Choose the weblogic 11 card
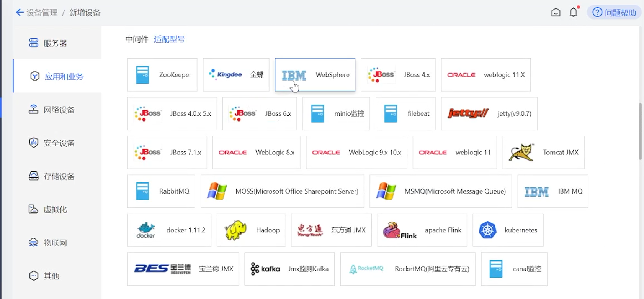The image size is (644, 299). 454,152
